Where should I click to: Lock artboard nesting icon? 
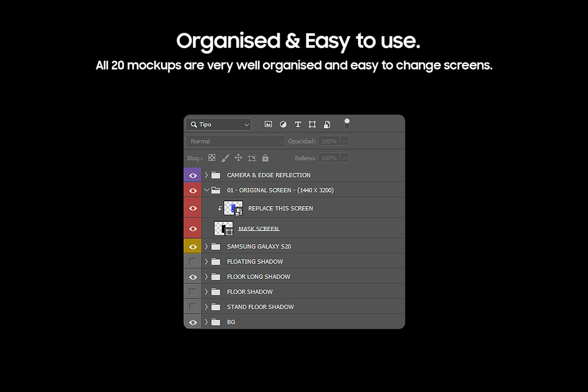pos(252,159)
